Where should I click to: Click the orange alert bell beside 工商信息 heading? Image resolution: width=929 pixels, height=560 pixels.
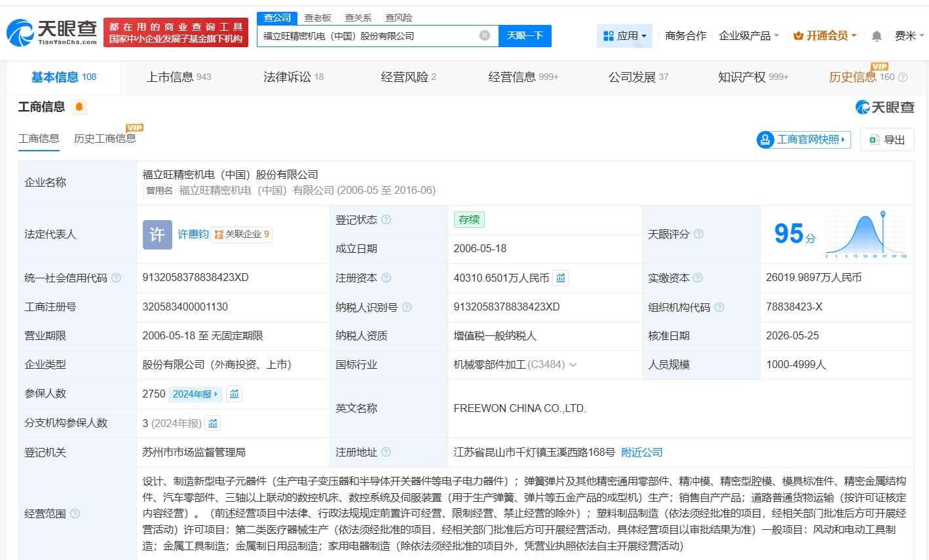(79, 107)
